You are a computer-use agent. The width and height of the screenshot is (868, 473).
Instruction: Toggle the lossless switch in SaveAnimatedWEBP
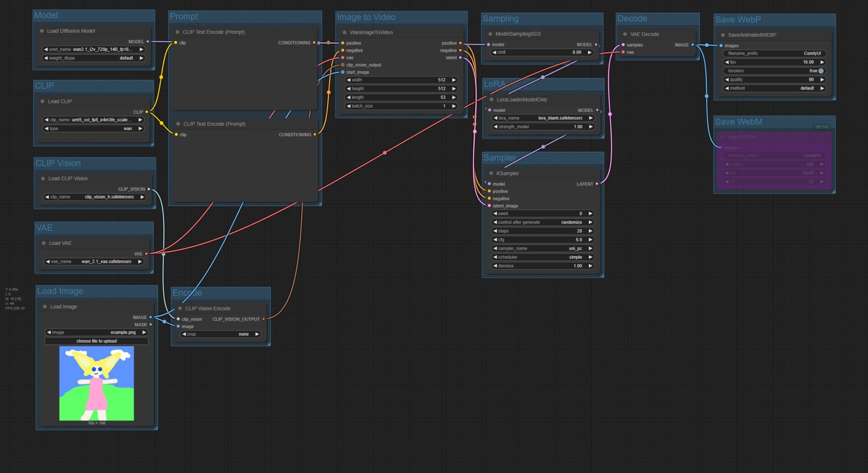821,71
